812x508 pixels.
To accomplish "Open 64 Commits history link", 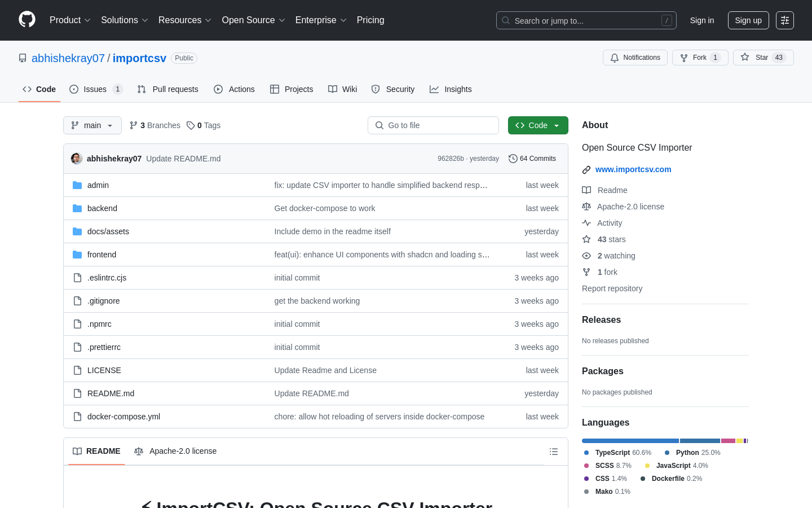I will (x=532, y=159).
